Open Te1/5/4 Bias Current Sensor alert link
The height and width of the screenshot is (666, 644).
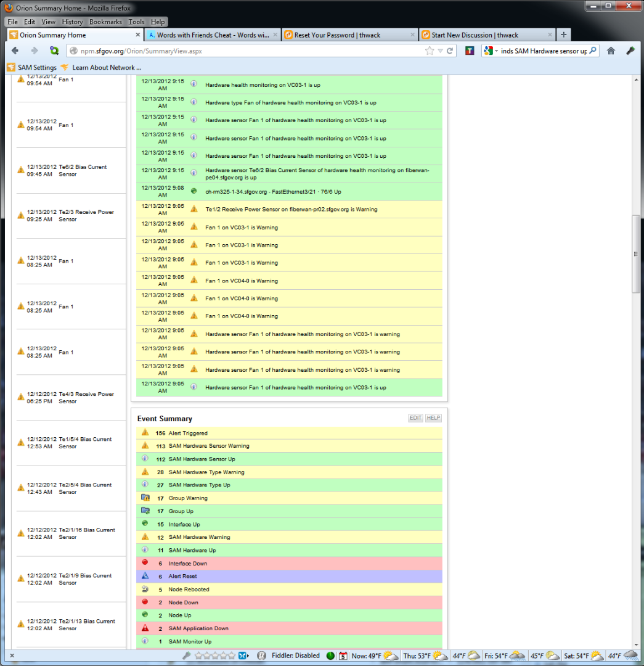coord(85,443)
